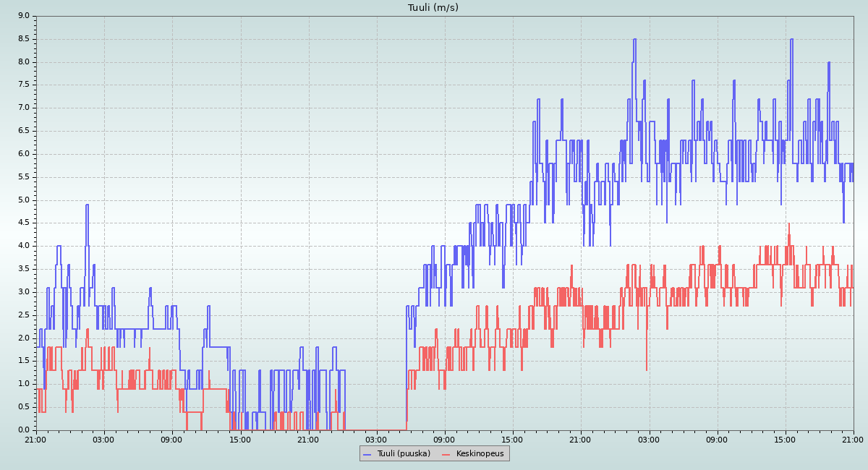
Task: Click the first 03:00 time label
Action: [103, 439]
